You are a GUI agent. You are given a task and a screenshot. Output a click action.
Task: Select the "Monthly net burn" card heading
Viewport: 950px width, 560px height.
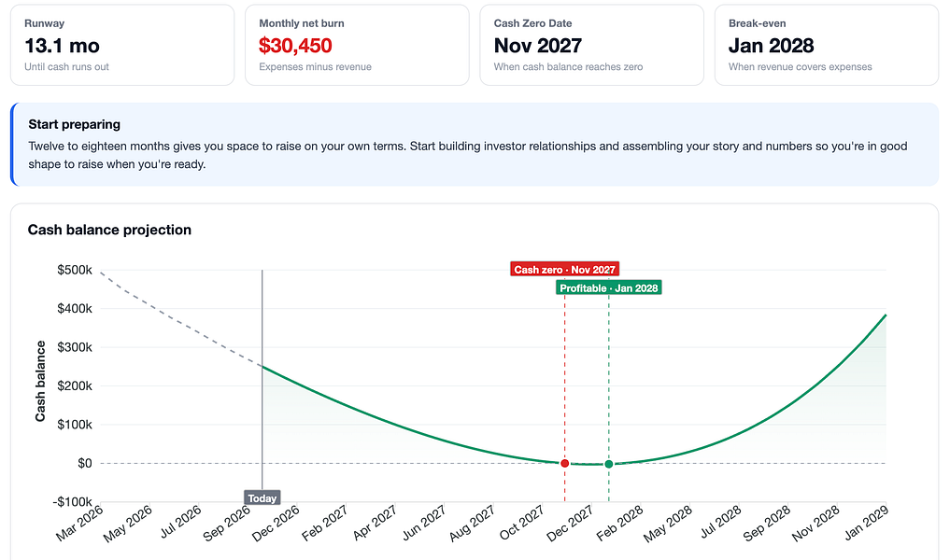pos(302,23)
